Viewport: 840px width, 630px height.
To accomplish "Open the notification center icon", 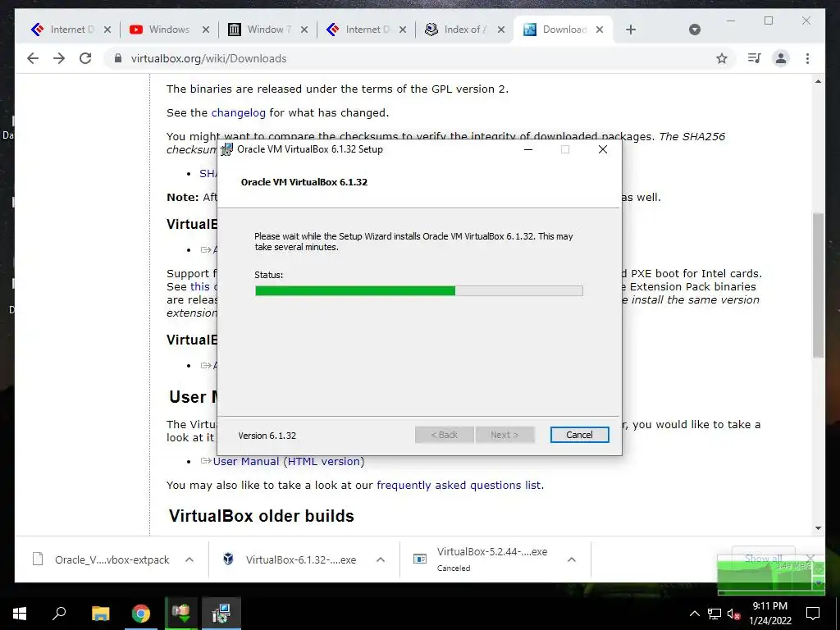I will coord(813,614).
